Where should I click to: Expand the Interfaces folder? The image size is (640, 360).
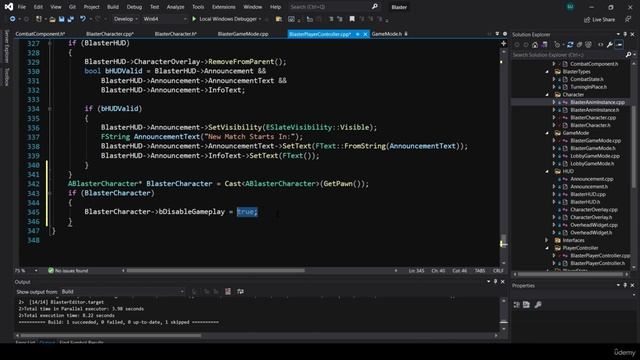(x=547, y=240)
